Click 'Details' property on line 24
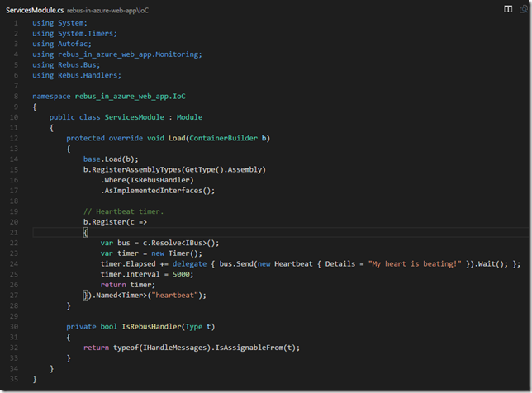 coord(340,264)
